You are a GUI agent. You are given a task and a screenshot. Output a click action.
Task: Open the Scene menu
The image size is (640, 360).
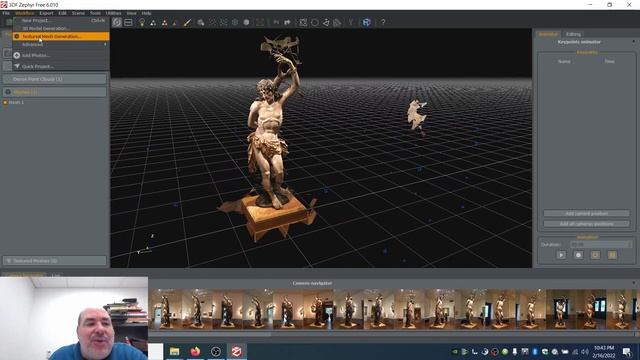(78, 13)
